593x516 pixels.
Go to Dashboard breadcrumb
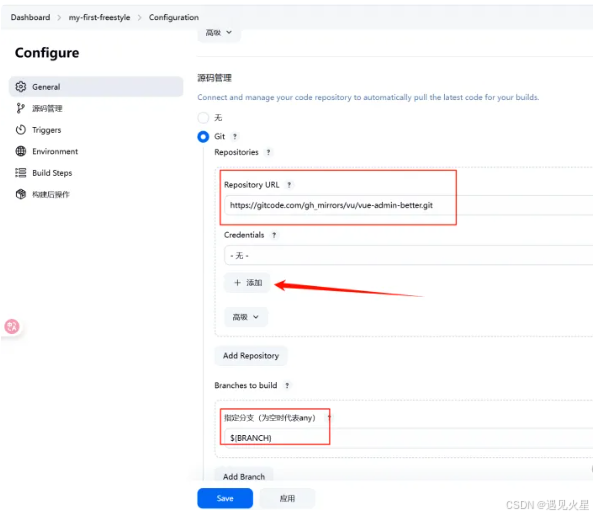pos(30,17)
